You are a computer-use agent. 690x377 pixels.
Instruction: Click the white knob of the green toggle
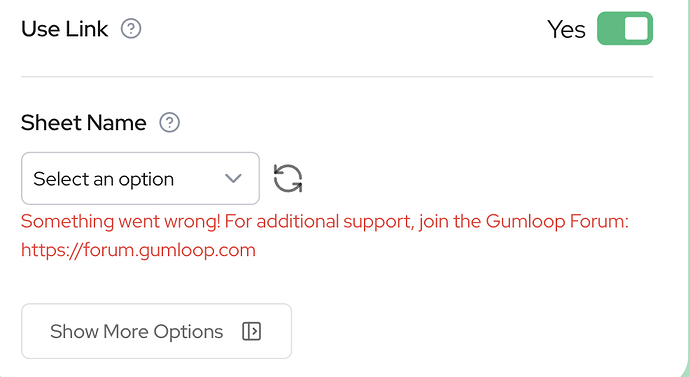(636, 29)
